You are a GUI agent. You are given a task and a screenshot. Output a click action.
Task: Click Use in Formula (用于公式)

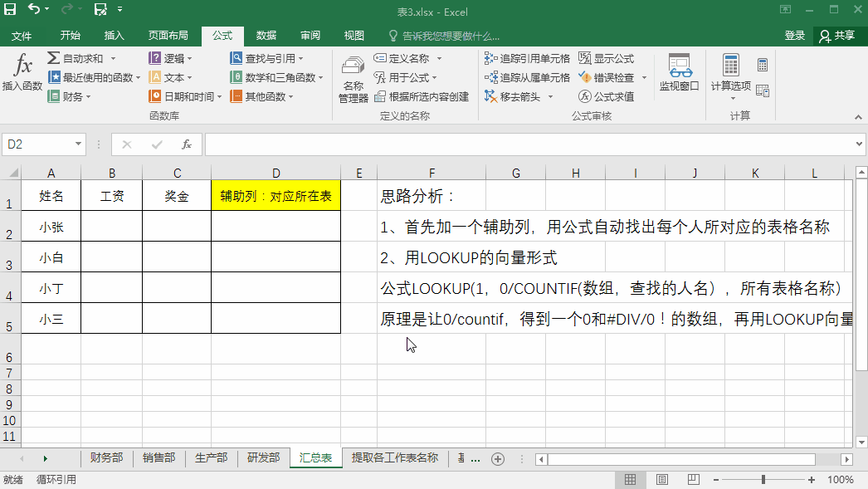[405, 77]
